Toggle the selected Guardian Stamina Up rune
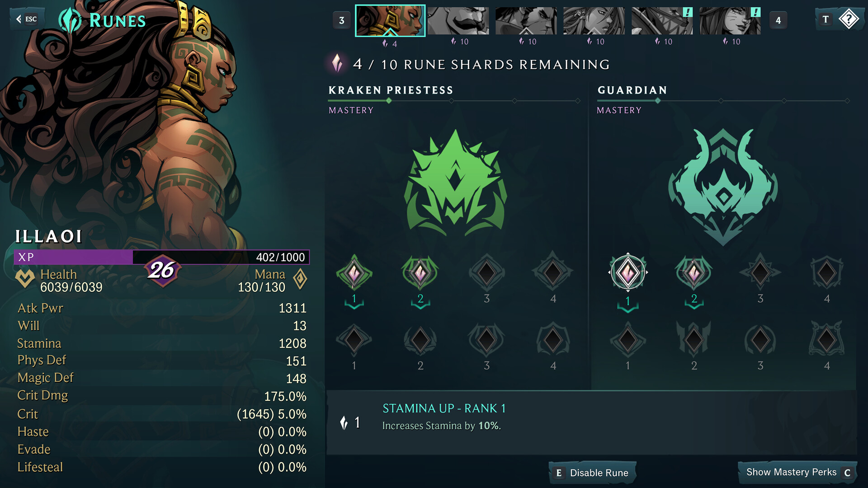Viewport: 868px width, 488px height. click(x=627, y=272)
